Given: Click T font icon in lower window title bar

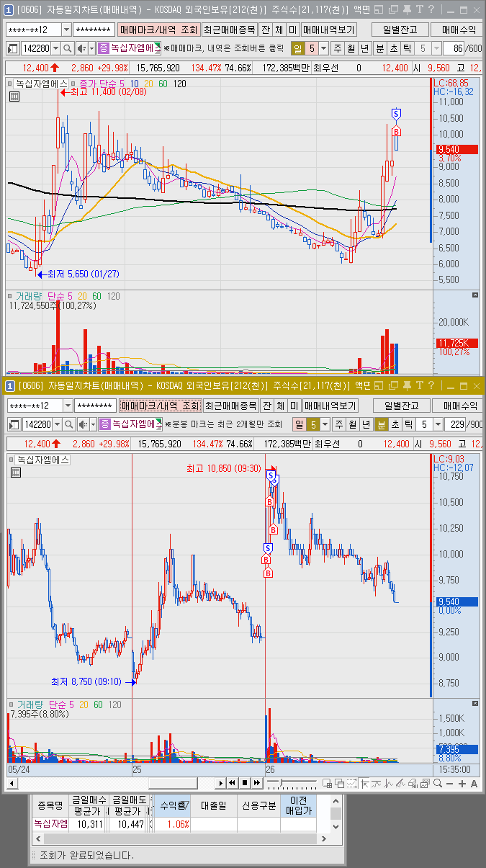Looking at the screenshot, I should coord(419,385).
